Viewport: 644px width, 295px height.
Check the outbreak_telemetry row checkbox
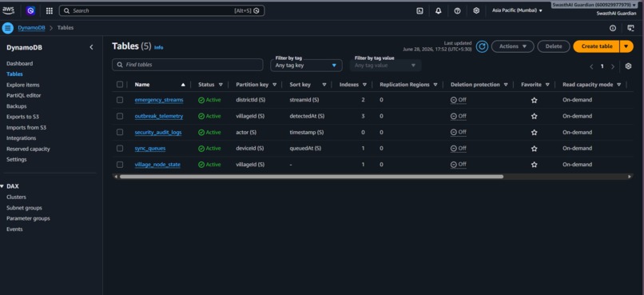tap(120, 116)
